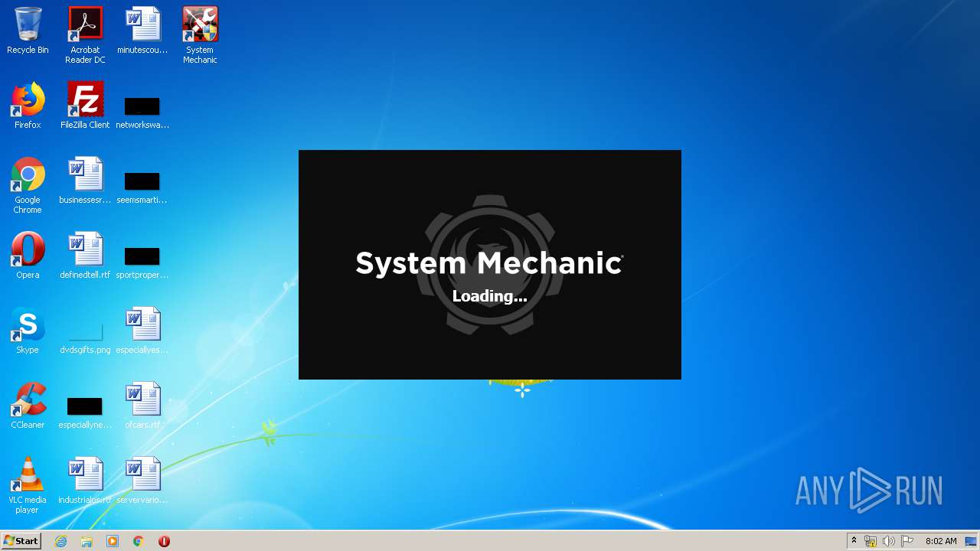
Task: Open Windows Explorer from taskbar
Action: 87,541
